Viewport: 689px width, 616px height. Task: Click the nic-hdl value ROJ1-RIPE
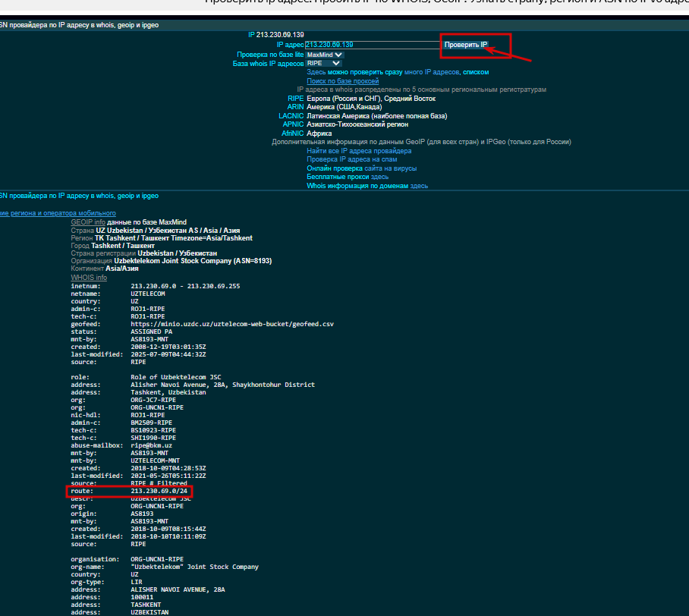click(x=148, y=415)
